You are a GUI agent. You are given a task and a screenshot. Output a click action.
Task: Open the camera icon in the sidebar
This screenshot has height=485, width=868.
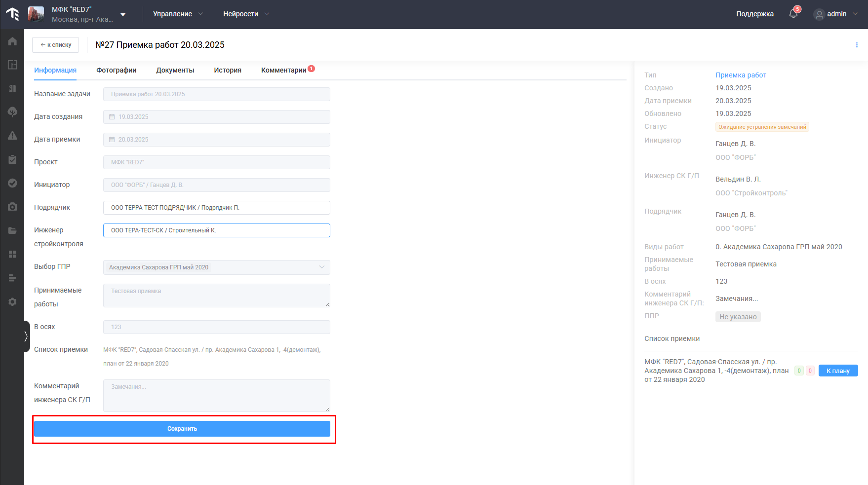click(12, 207)
